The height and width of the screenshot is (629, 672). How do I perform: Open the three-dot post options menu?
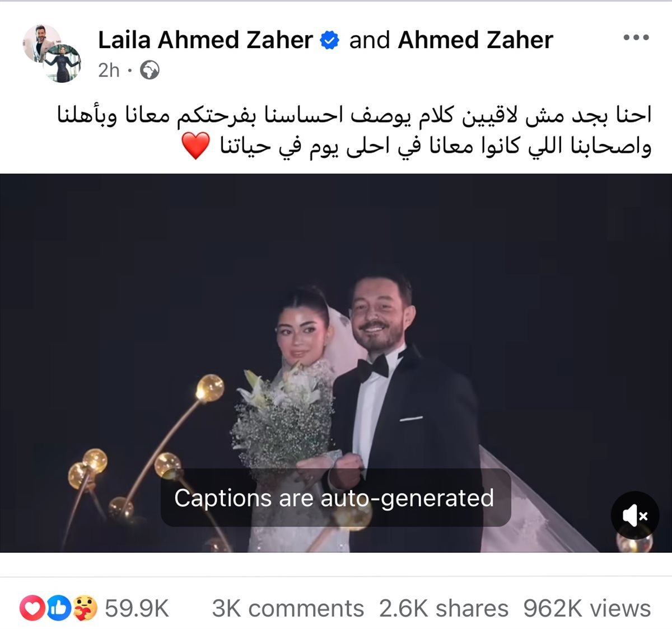coord(636,38)
